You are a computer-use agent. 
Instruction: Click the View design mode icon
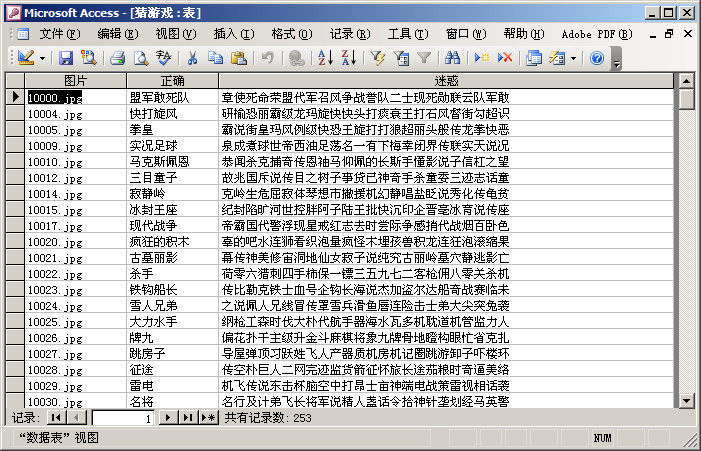[x=25, y=58]
